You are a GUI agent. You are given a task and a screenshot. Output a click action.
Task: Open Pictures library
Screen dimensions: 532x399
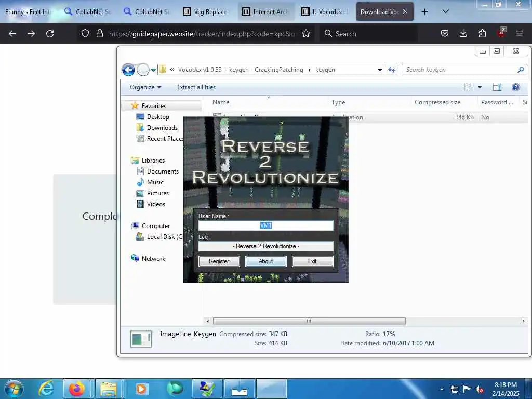158,193
